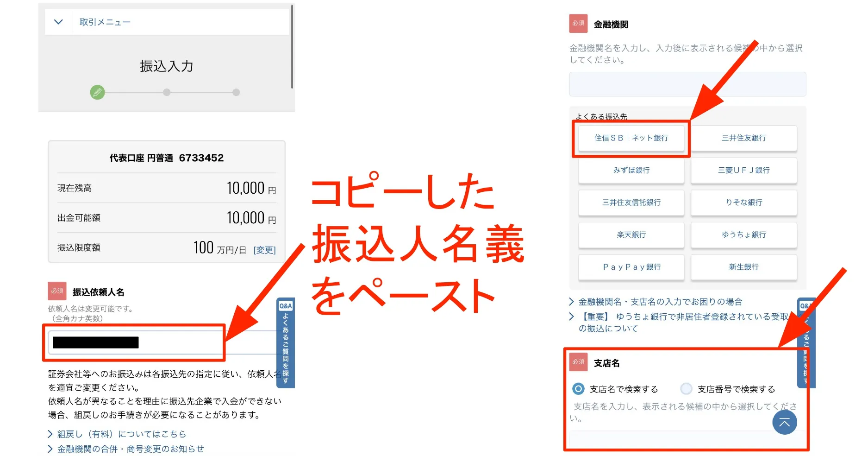Open the 組戻し（有料）についてはこちら link
This screenshot has width=868, height=456.
(120, 434)
